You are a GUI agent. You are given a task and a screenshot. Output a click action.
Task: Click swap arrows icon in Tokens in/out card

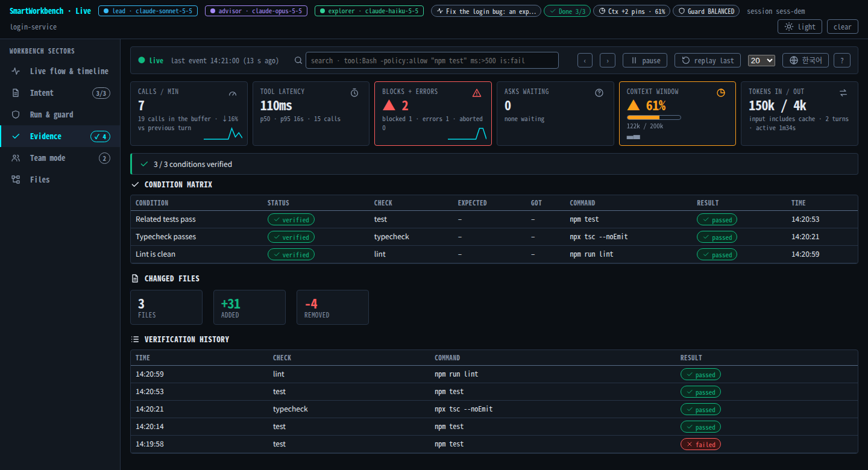(843, 92)
